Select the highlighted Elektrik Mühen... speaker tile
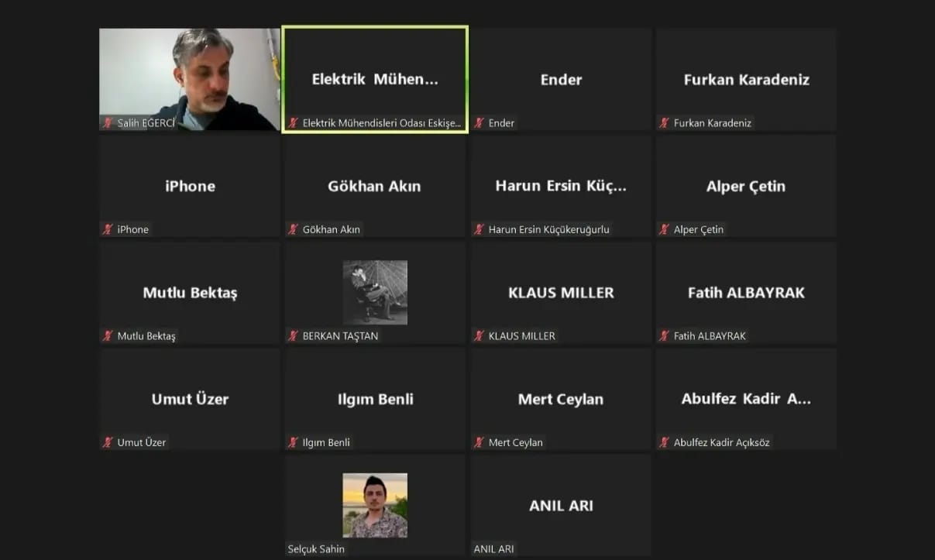 (x=375, y=80)
